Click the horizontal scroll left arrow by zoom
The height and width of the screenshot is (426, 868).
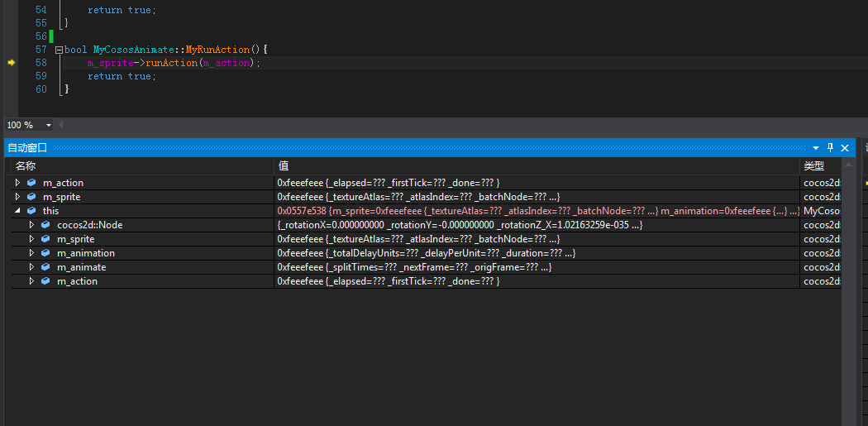(x=60, y=125)
